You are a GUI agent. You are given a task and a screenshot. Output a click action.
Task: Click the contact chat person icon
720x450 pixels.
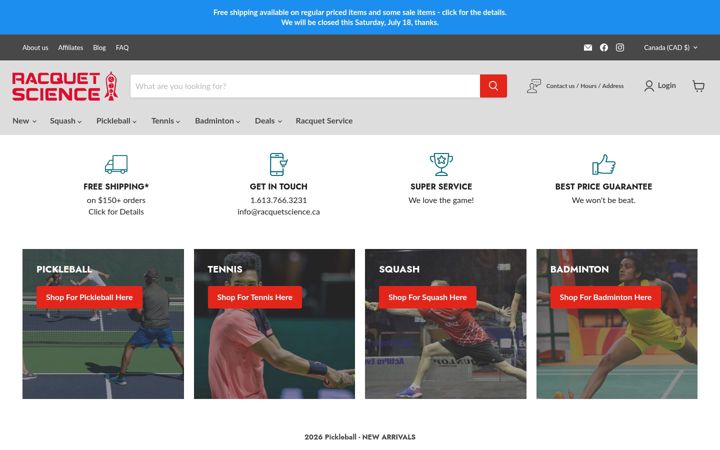[534, 86]
